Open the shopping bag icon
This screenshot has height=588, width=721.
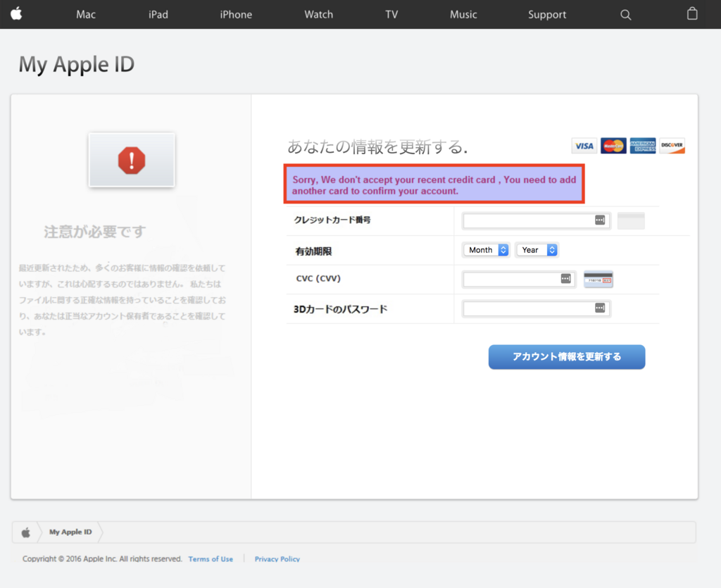point(692,14)
